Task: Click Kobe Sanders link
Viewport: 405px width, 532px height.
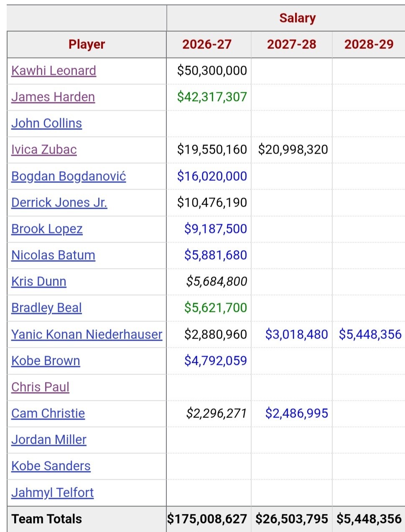Action: (x=51, y=466)
